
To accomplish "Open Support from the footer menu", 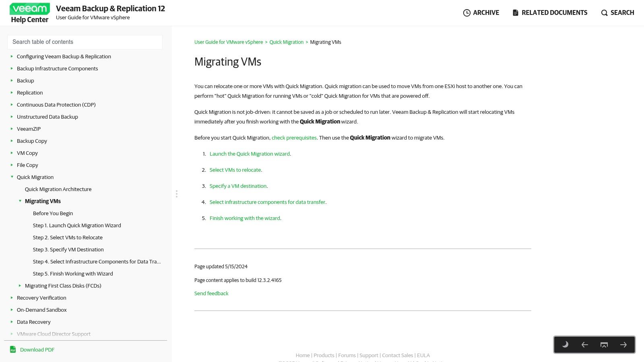I will point(369,355).
